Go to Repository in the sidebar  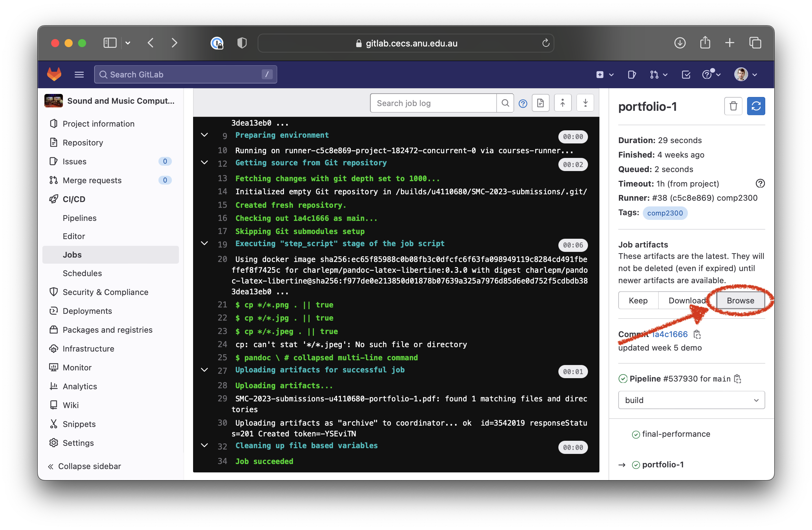82,142
